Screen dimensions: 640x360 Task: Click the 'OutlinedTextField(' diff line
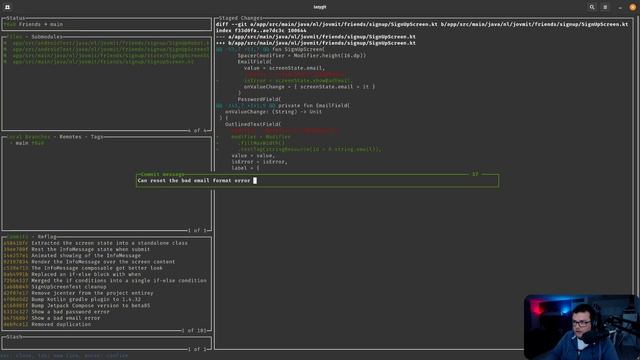click(253, 124)
